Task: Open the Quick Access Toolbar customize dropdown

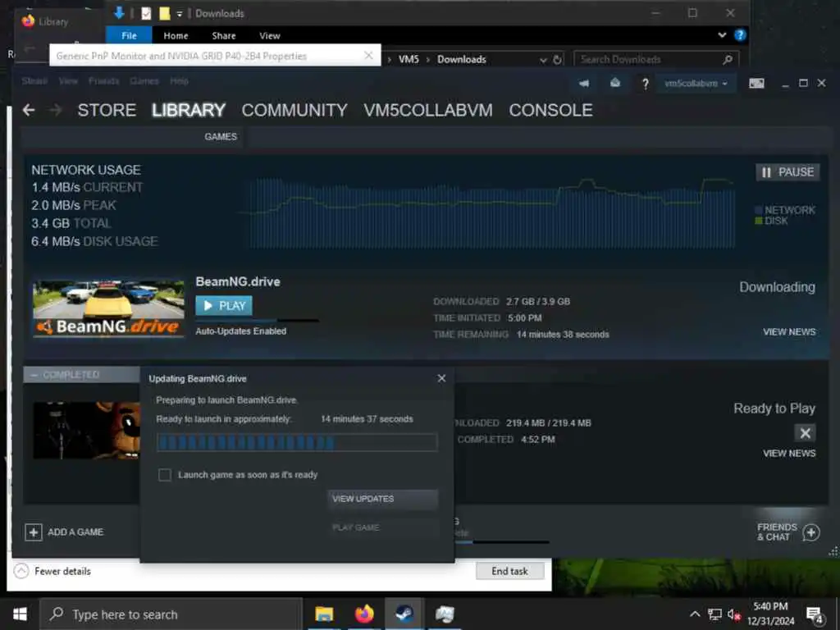Action: [x=180, y=14]
